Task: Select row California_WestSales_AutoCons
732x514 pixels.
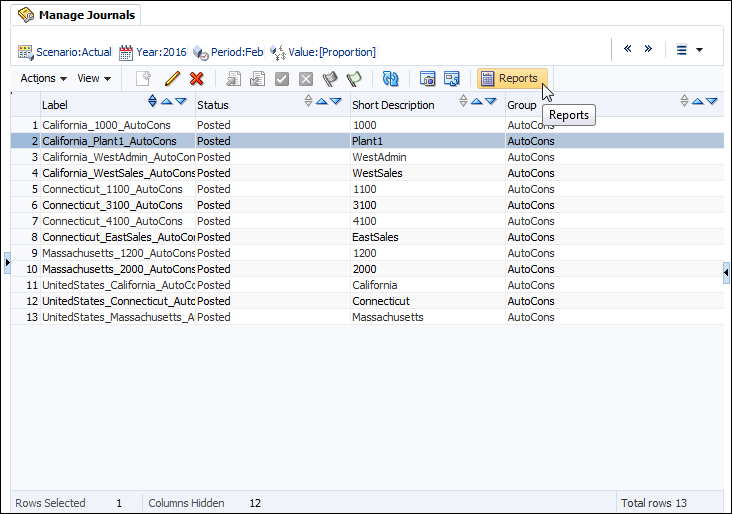Action: click(367, 173)
